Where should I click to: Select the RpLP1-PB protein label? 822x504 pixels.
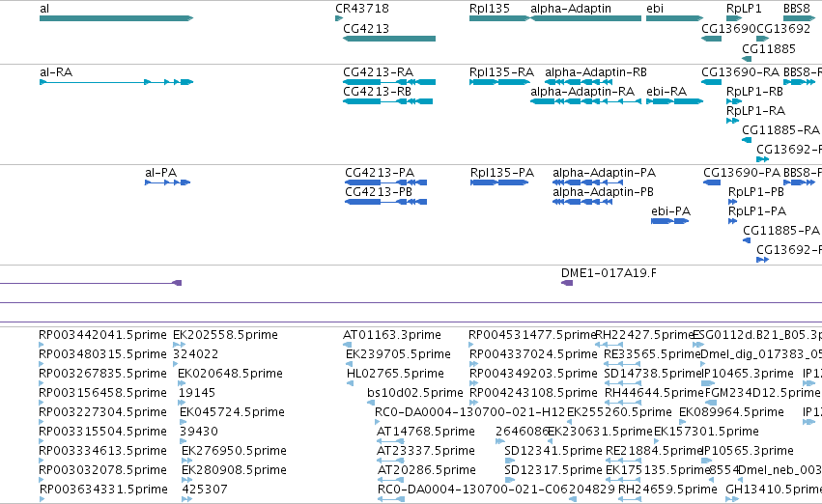[756, 192]
